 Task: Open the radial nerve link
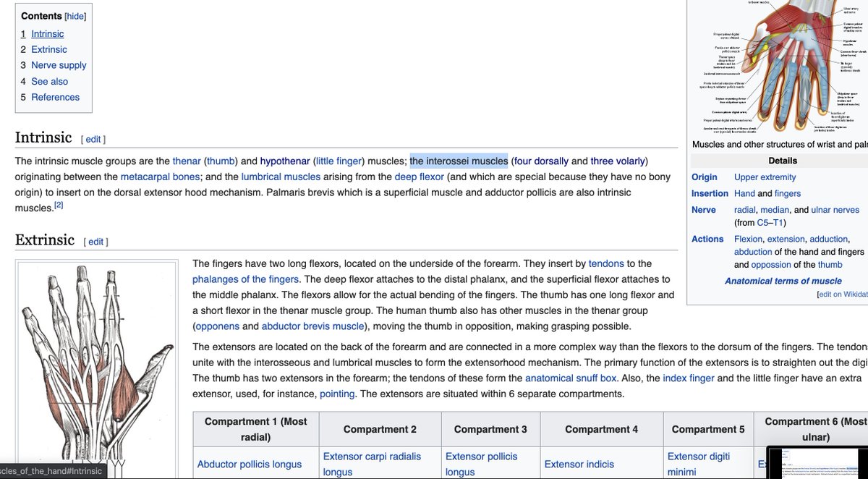tap(745, 210)
